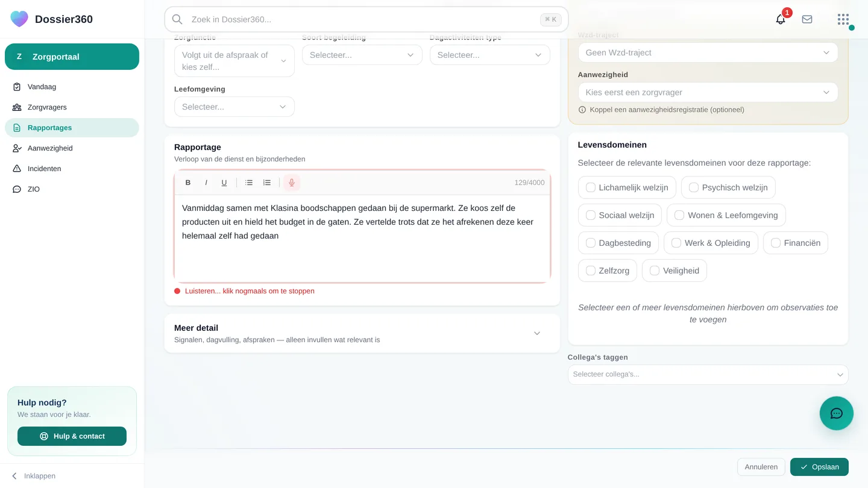Image resolution: width=868 pixels, height=488 pixels.
Task: Open Vandaag in sidebar
Action: pyautogui.click(x=72, y=87)
